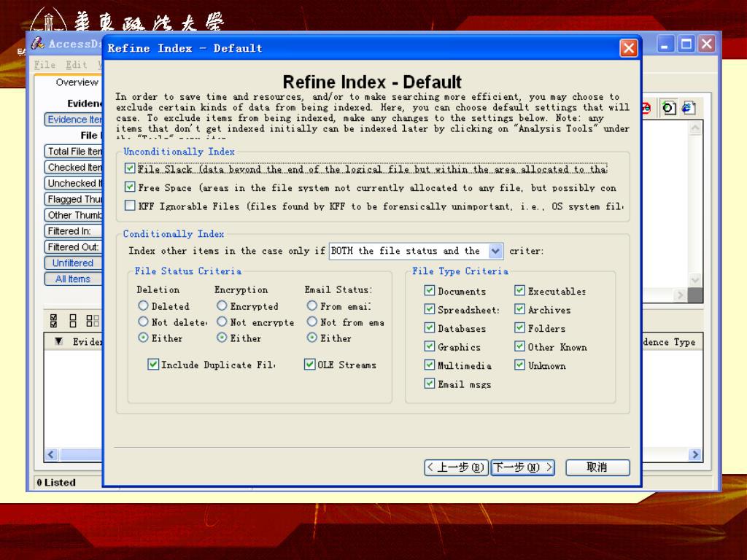This screenshot has width=747, height=560.
Task: Click uncheck all items icon
Action: point(73,321)
